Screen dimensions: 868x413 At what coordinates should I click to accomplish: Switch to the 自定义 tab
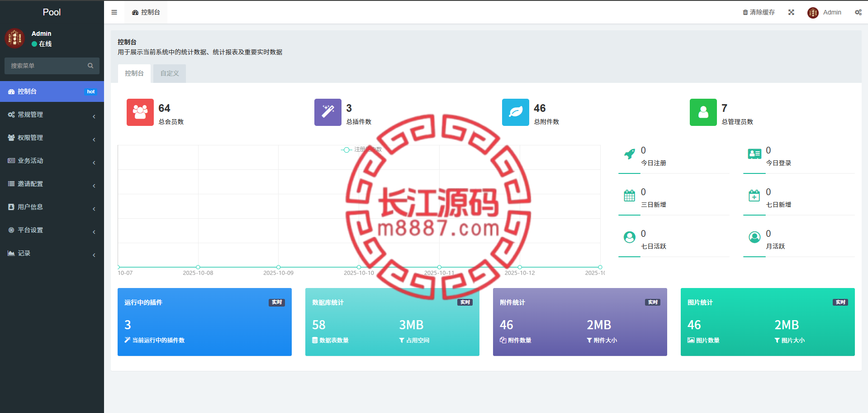tap(170, 73)
